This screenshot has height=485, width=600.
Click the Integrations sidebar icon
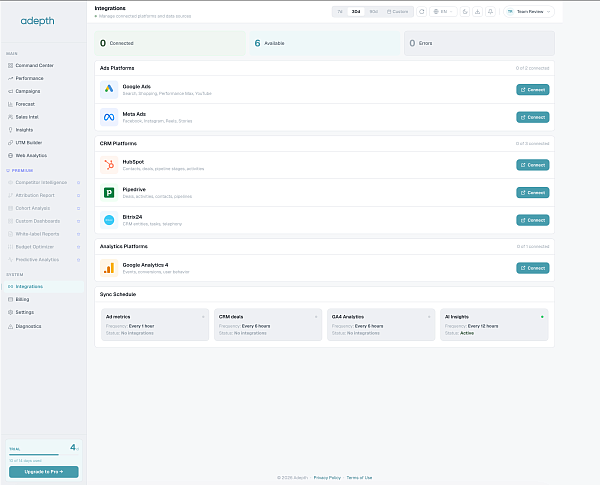pos(10,287)
